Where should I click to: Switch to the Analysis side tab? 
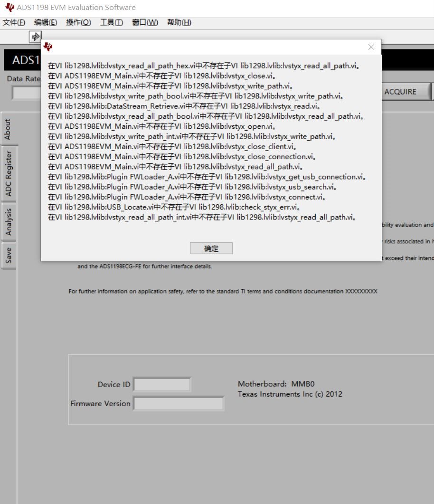coord(8,222)
